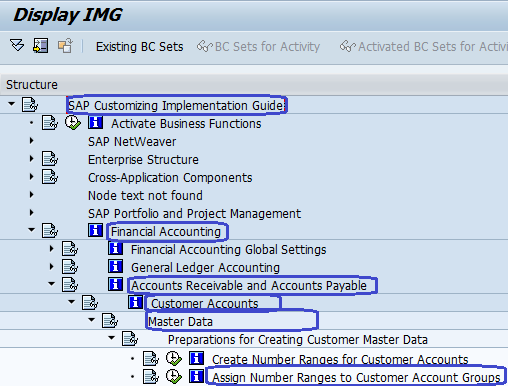Select Preparations for Creating Customer Master Data text
The width and height of the screenshot is (508, 386).
(298, 340)
